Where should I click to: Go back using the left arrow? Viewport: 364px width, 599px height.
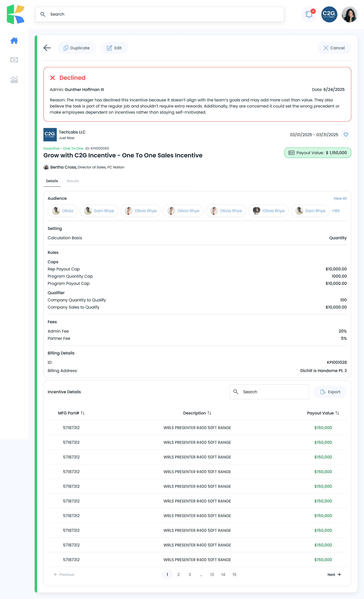click(x=47, y=48)
